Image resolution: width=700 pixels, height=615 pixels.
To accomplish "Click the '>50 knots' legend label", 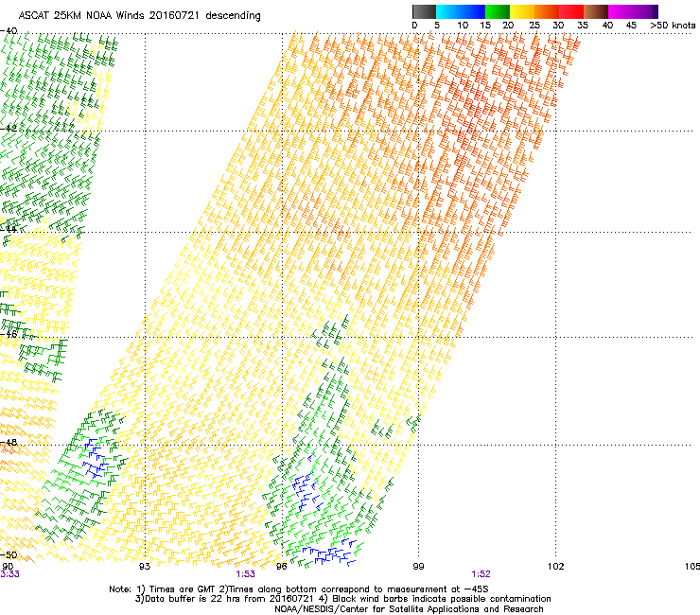I will [674, 26].
